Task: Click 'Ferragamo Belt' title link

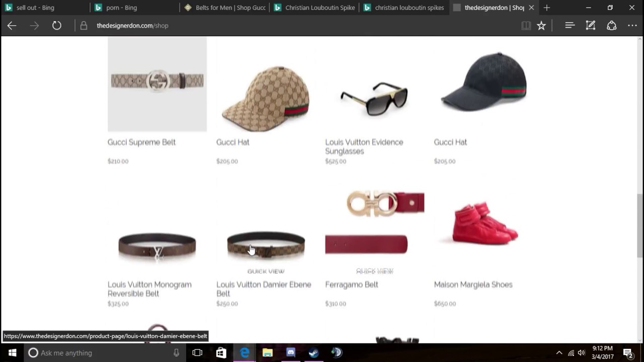Action: (x=352, y=285)
